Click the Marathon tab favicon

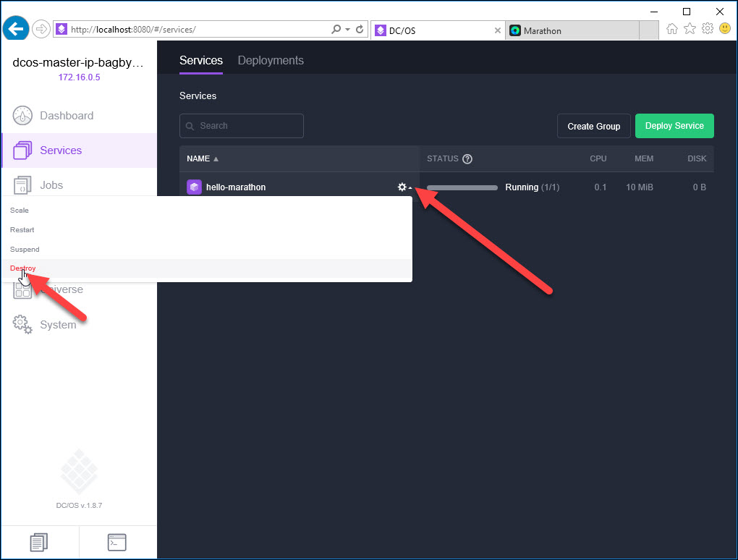point(515,30)
